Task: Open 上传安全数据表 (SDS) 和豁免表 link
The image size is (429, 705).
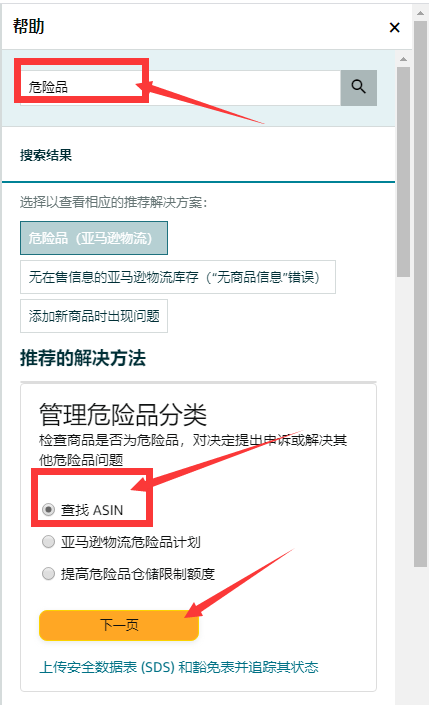Action: click(179, 667)
